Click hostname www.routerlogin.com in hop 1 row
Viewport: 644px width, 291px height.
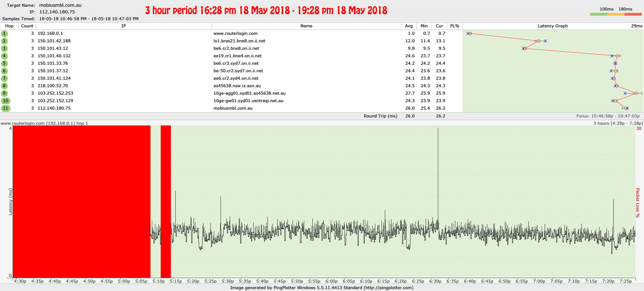[236, 34]
